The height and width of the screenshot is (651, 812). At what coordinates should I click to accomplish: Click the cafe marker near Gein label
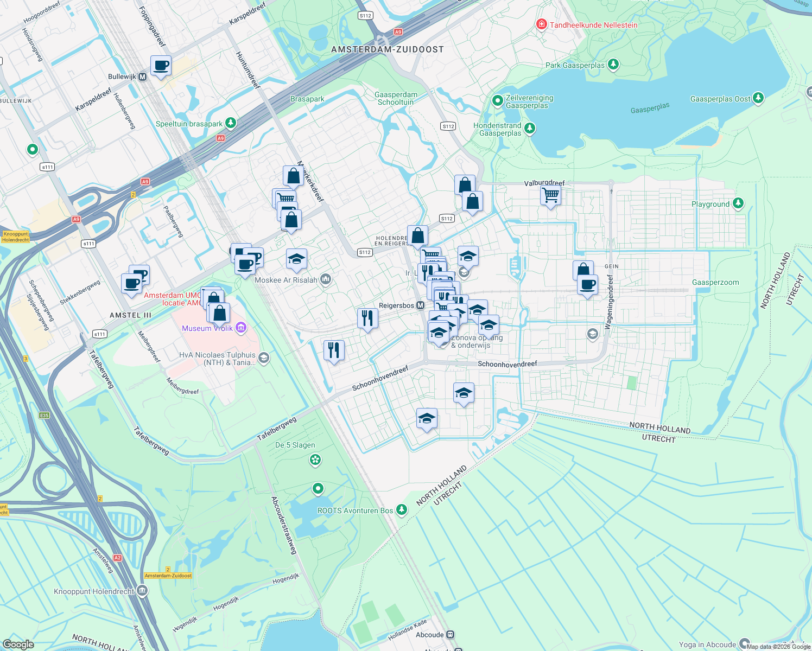[587, 285]
